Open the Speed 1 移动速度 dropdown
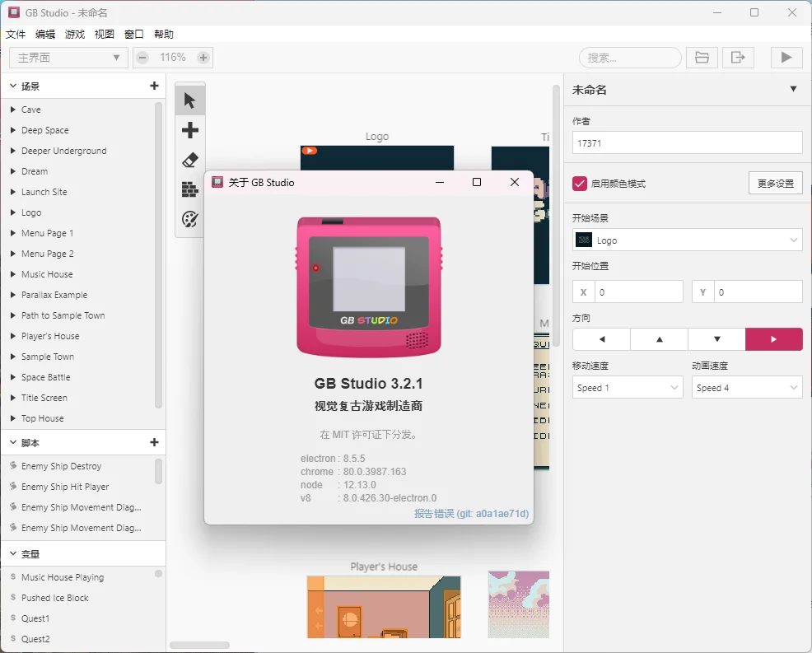The width and height of the screenshot is (812, 653). click(x=627, y=387)
